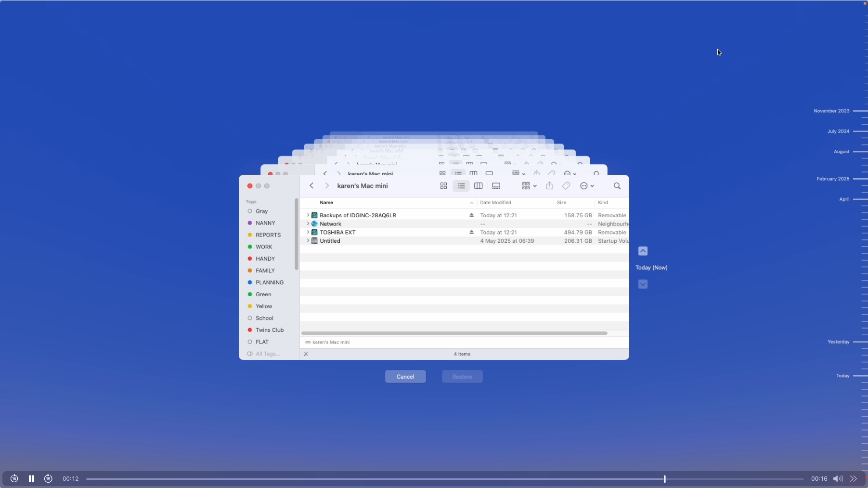
Task: Switch Finder to gallery view
Action: 496,186
